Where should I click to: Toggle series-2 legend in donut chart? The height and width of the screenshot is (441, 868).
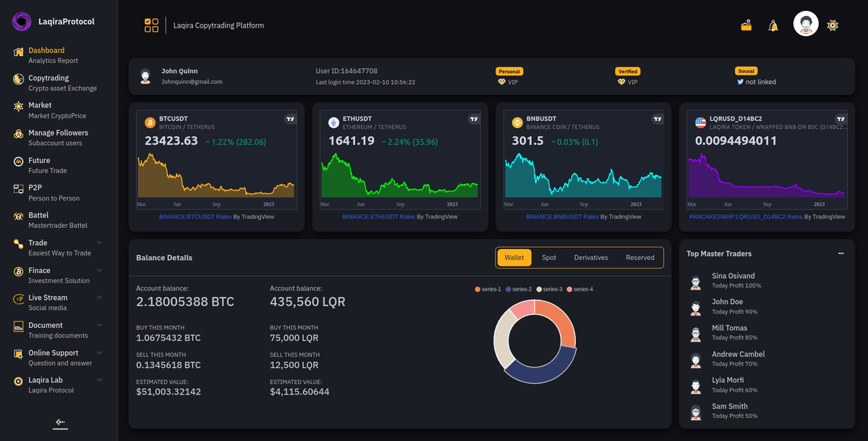coord(519,290)
